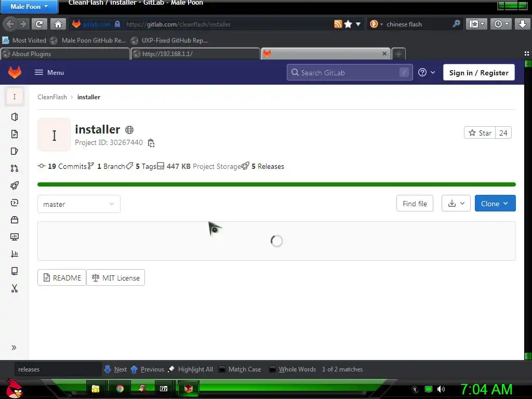Click the Search GitLab field

click(350, 72)
